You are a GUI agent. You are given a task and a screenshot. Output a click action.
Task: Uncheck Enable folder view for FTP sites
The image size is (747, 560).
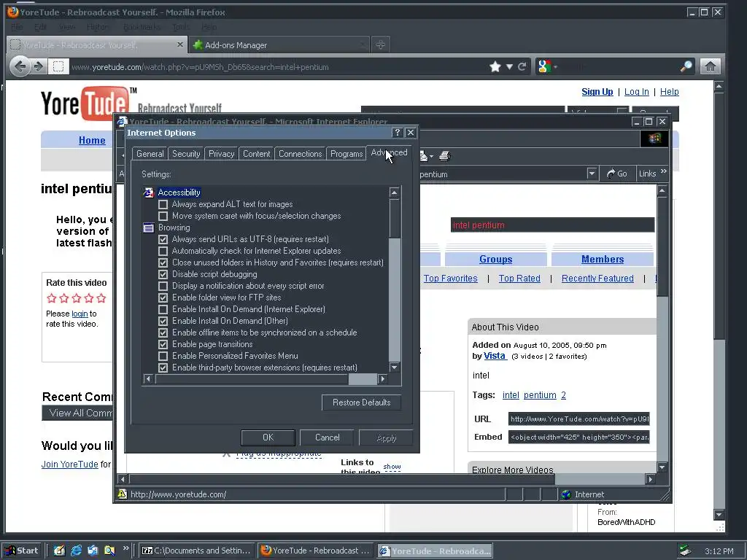click(163, 297)
